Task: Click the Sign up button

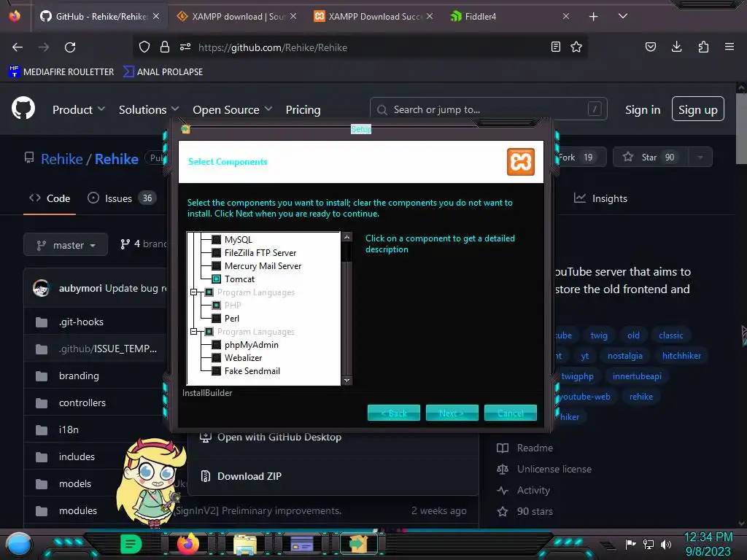Action: point(697,109)
